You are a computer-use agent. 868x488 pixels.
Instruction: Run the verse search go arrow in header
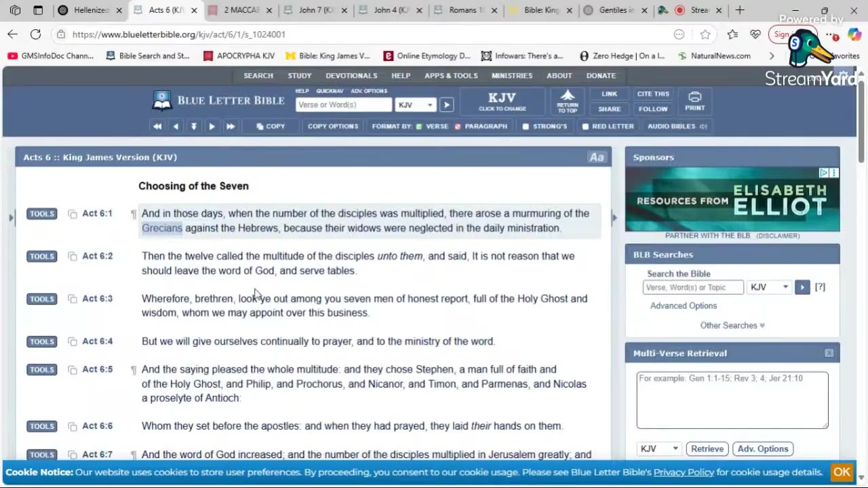click(x=446, y=105)
